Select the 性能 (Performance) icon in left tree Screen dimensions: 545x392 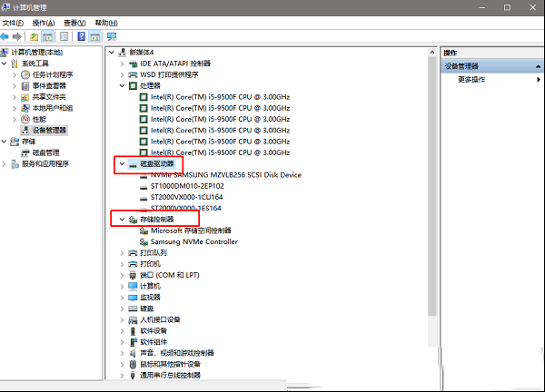[25, 119]
